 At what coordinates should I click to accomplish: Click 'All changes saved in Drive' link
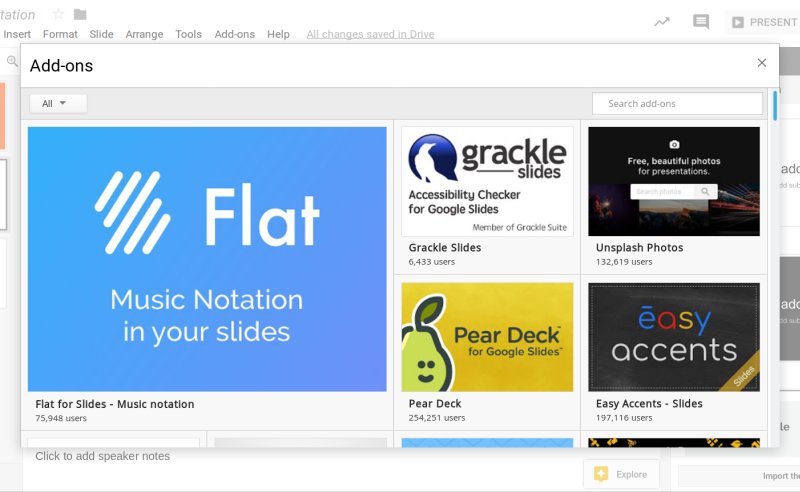[370, 34]
